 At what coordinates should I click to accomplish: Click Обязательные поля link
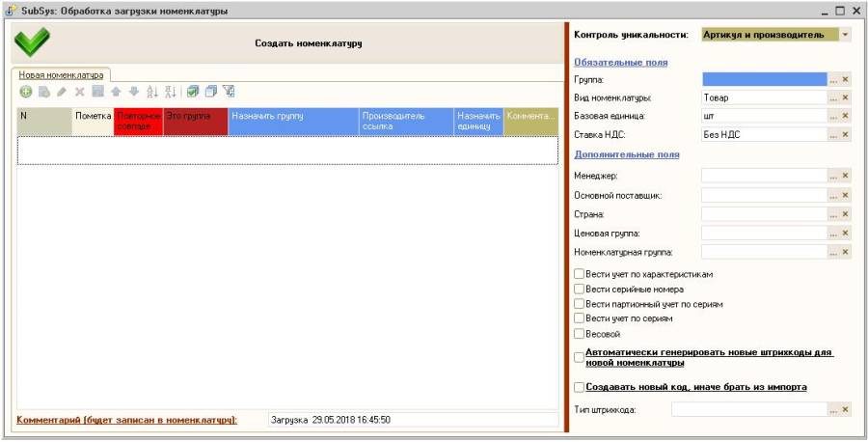(x=621, y=62)
